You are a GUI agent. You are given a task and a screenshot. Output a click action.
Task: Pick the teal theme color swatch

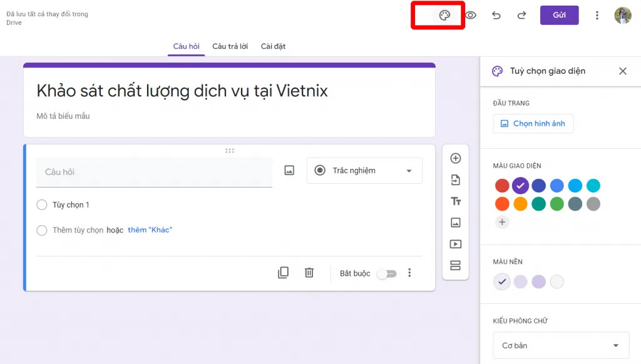[538, 203]
